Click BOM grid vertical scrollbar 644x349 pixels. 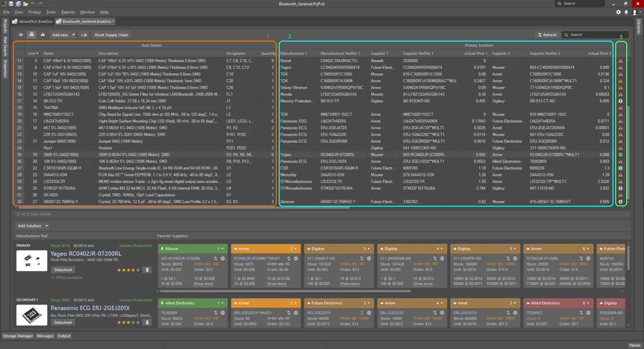[x=628, y=153]
